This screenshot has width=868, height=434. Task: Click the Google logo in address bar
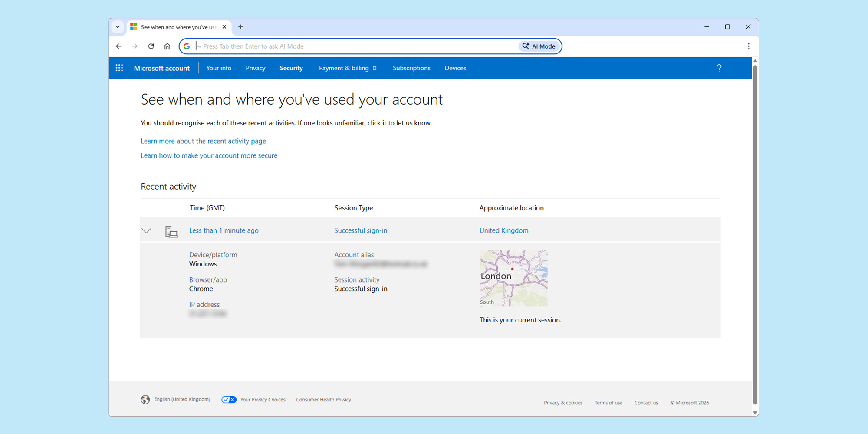pyautogui.click(x=187, y=46)
